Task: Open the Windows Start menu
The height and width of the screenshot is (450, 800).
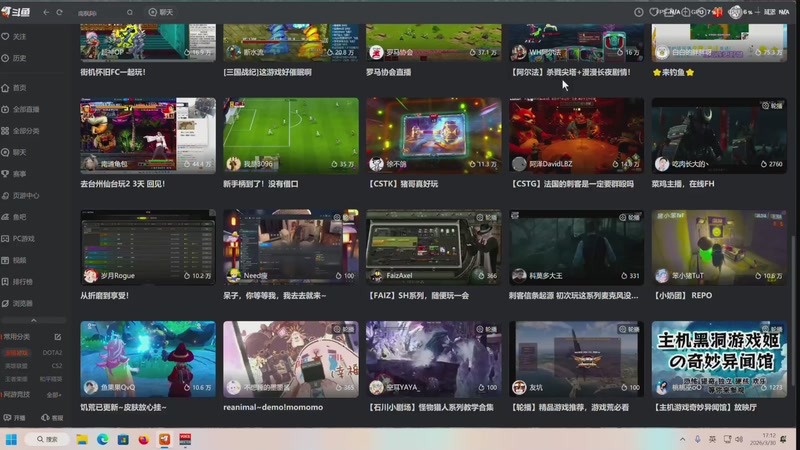Action: (11, 439)
